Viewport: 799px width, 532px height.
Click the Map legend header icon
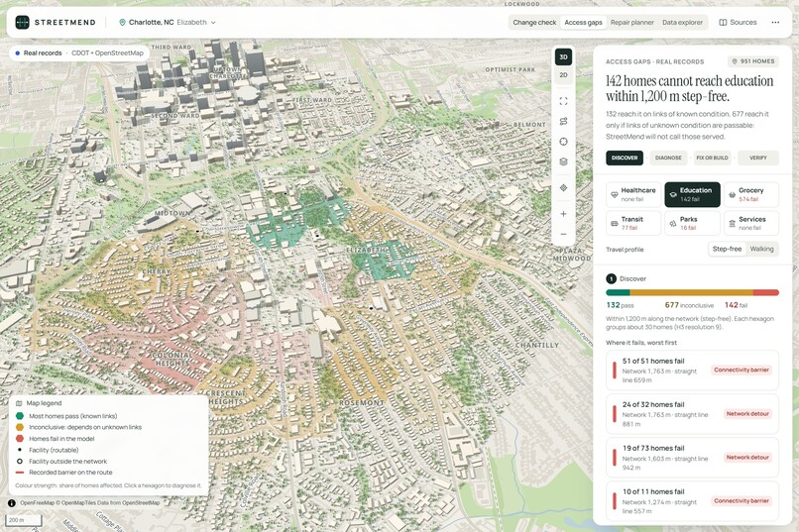click(19, 403)
